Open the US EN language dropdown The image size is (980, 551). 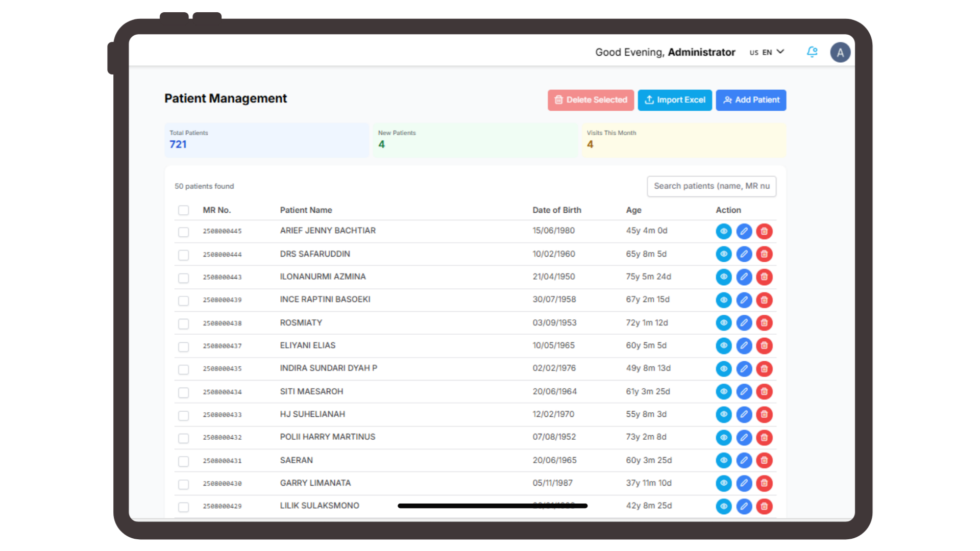767,52
